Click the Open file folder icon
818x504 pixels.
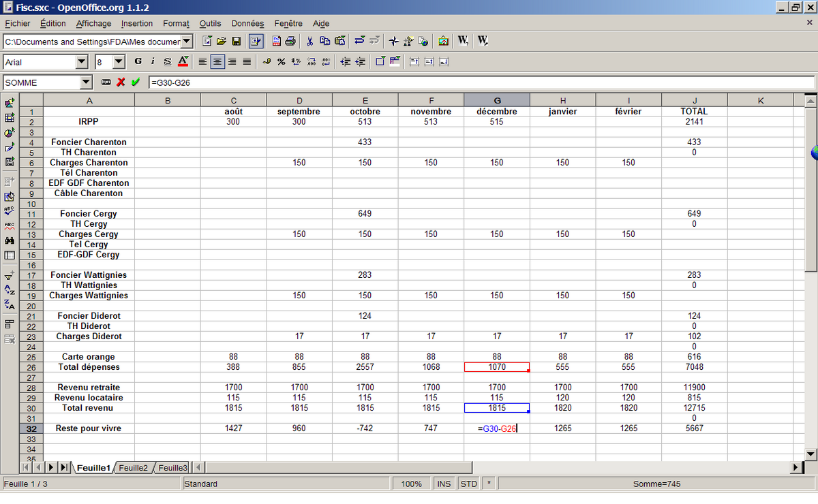click(x=222, y=41)
